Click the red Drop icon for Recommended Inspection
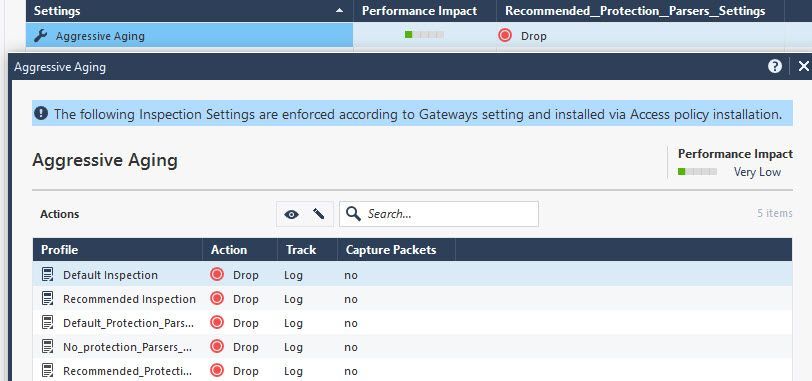 pyautogui.click(x=217, y=298)
